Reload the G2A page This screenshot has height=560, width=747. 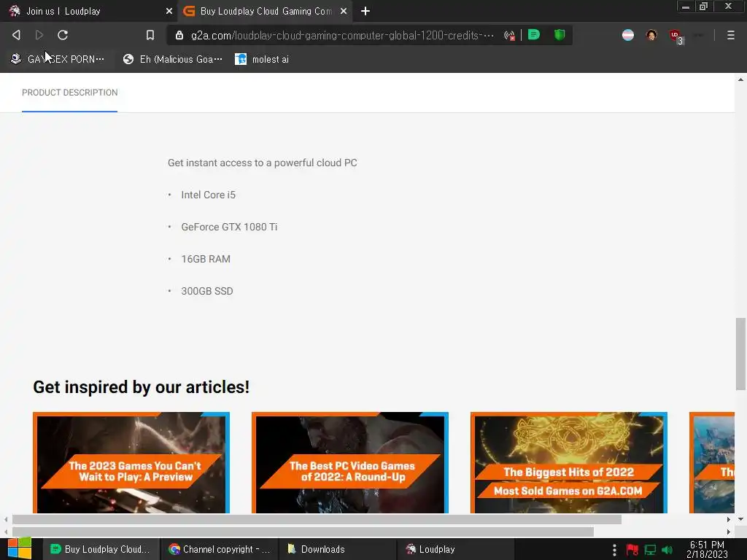63,35
